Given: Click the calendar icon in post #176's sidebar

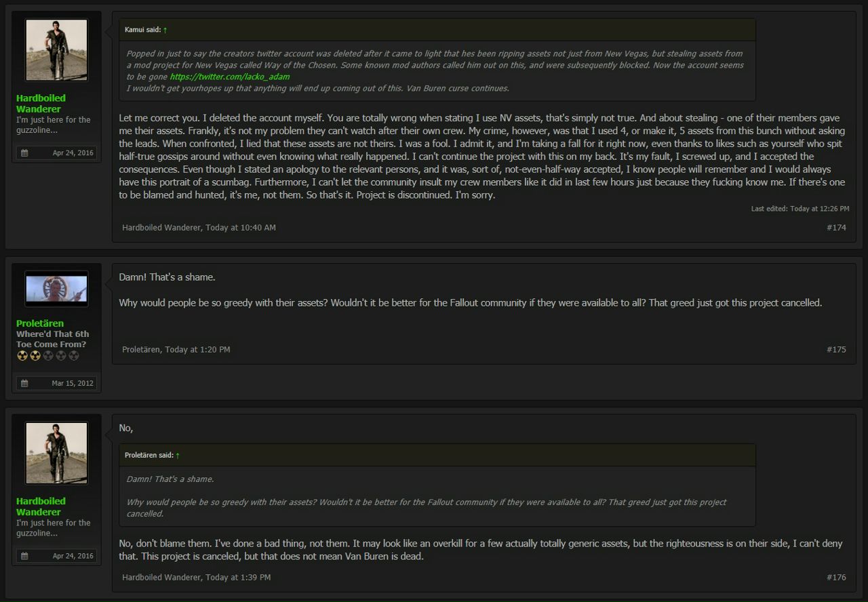Looking at the screenshot, I should tap(25, 557).
